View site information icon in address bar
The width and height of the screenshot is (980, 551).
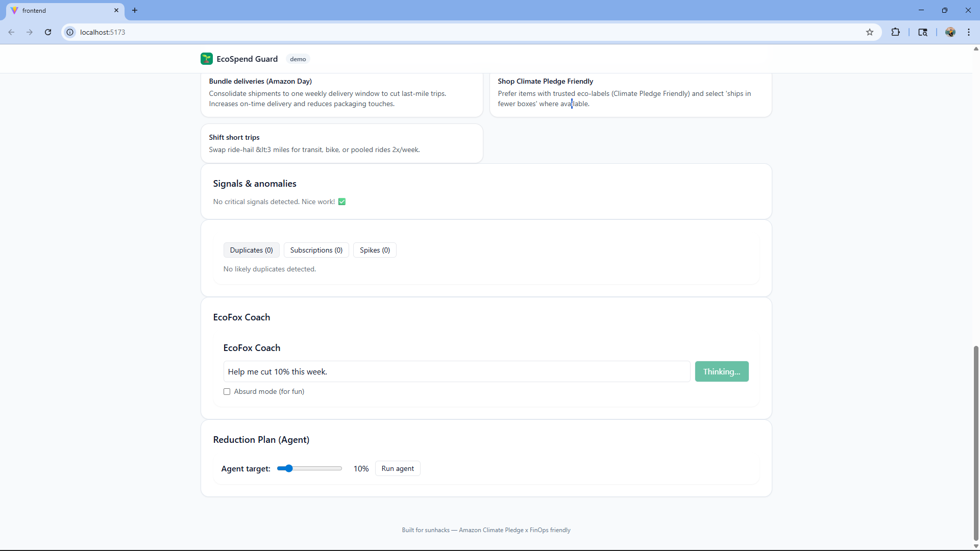(70, 32)
